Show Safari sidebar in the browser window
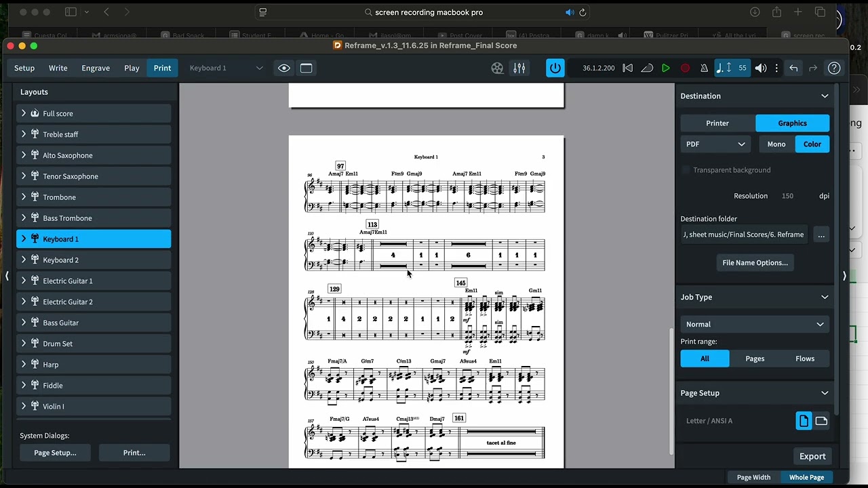 click(71, 12)
